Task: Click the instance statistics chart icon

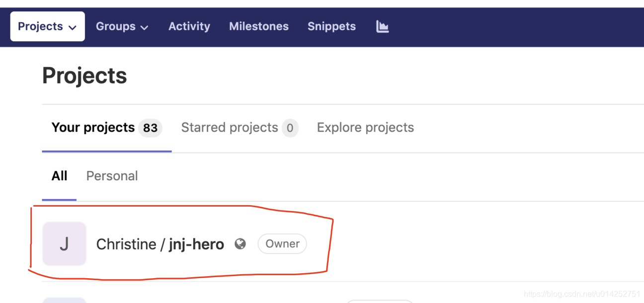Action: pyautogui.click(x=382, y=26)
